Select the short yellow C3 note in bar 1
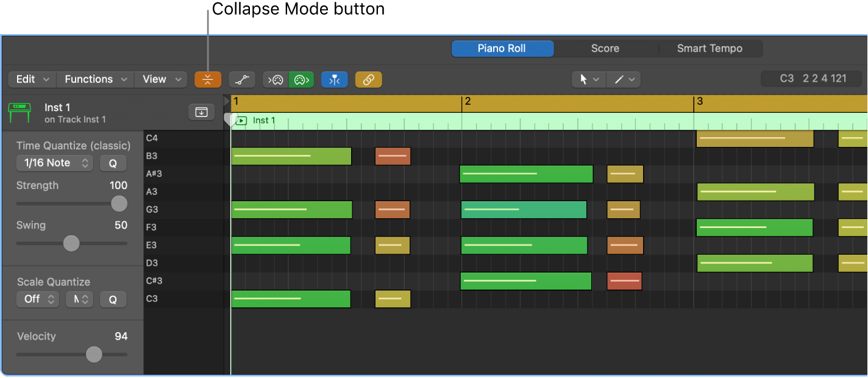Viewport: 868px width, 378px height. click(x=393, y=299)
